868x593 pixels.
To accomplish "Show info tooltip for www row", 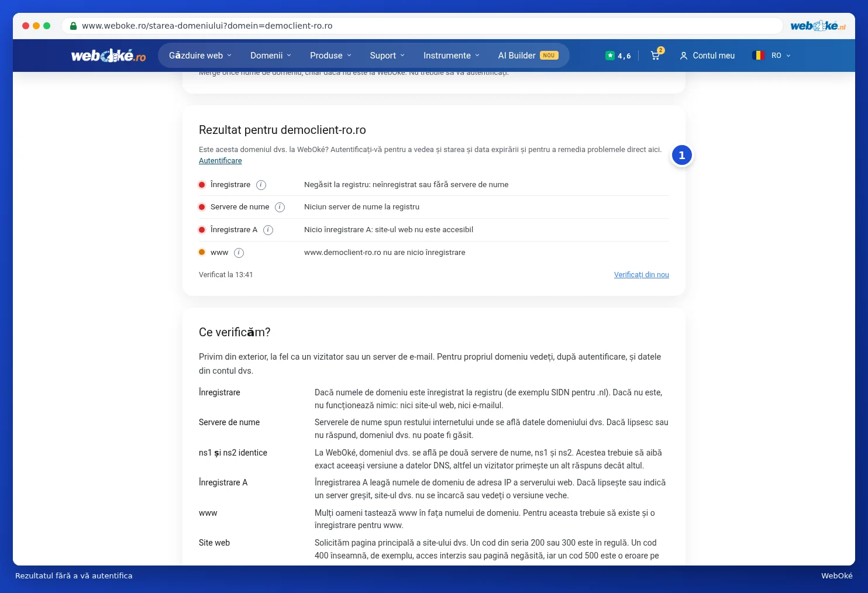I will point(239,253).
